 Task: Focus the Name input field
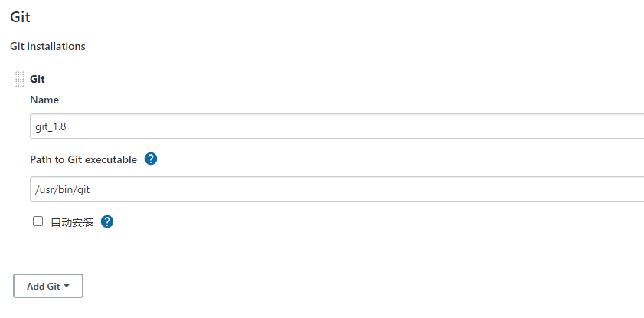(x=337, y=126)
